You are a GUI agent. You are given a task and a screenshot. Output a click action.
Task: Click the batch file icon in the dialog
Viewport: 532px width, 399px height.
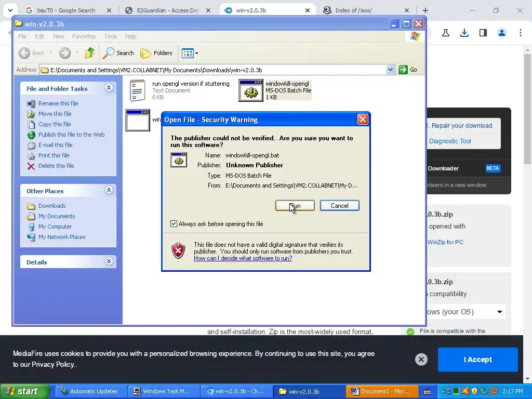179,160
